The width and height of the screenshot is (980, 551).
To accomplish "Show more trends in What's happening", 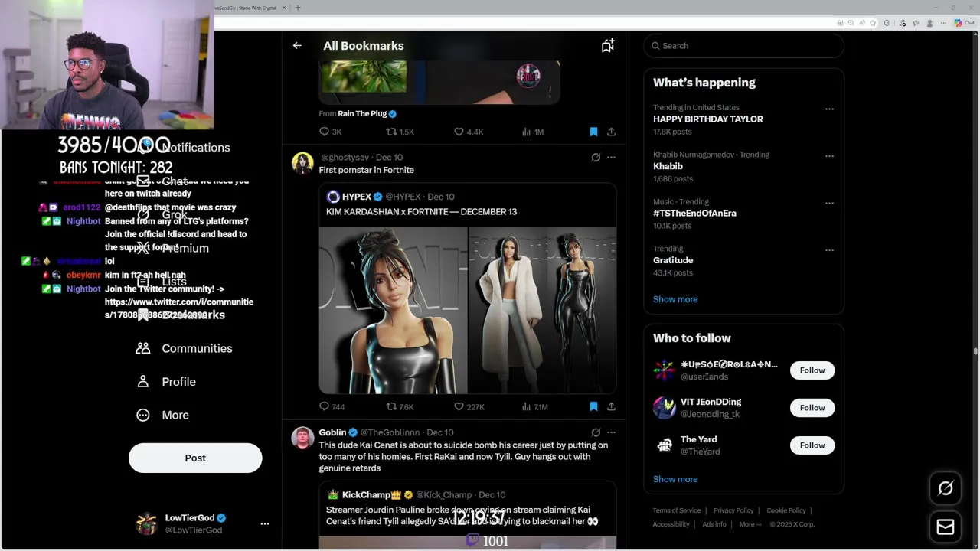I will [675, 299].
